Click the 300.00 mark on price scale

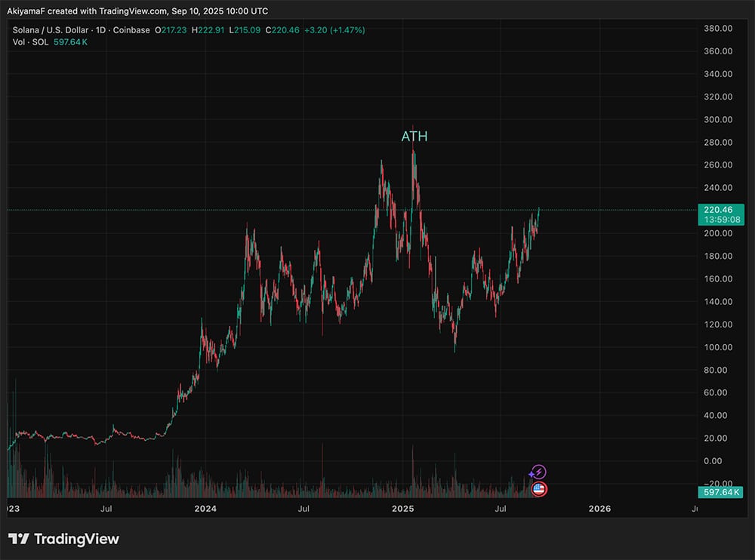pos(718,119)
